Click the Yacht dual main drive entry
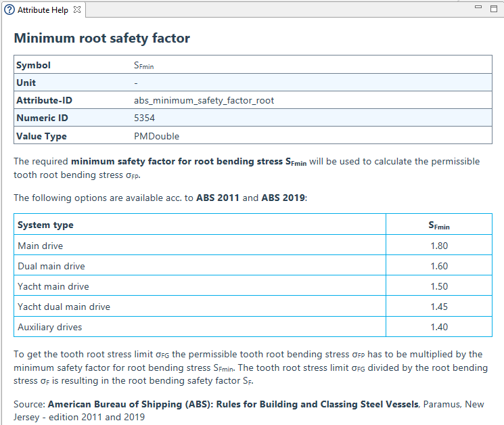Screen dimensions: 504x425 pyautogui.click(x=64, y=306)
